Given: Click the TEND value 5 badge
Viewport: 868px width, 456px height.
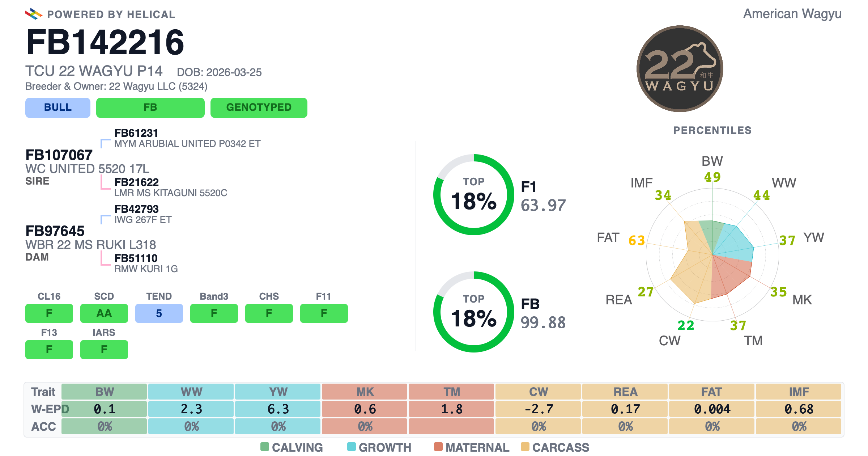Looking at the screenshot, I should 159,313.
